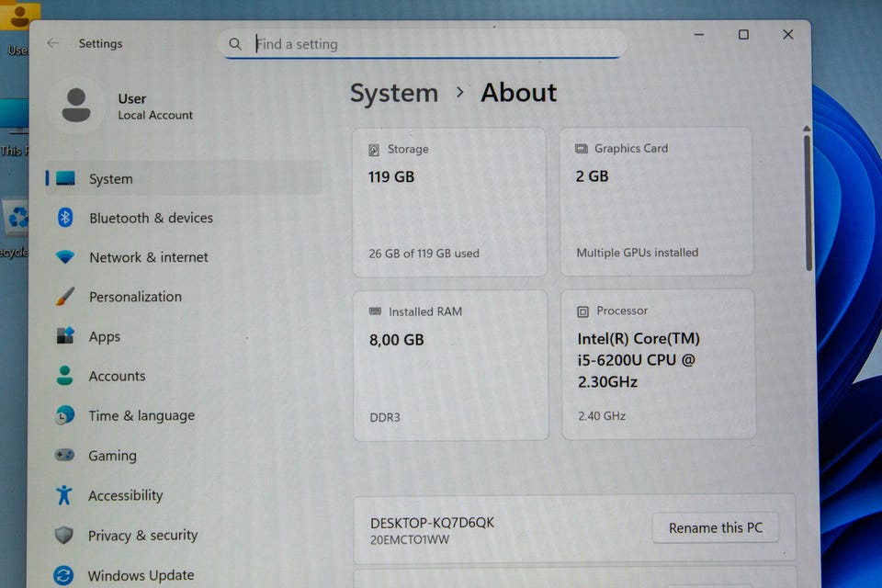Select System in the sidebar

coord(184,178)
